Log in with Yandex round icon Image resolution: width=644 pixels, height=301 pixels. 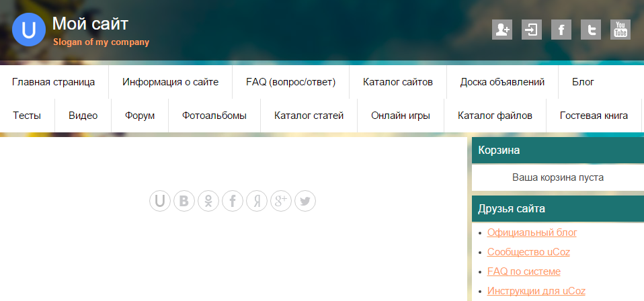coord(257,201)
